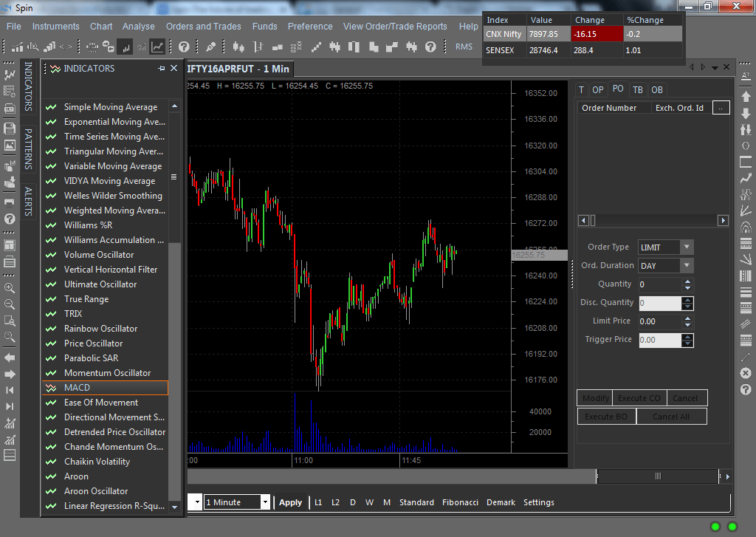Switch to the PATTERNS side tab
756x537 pixels.
tap(28, 148)
